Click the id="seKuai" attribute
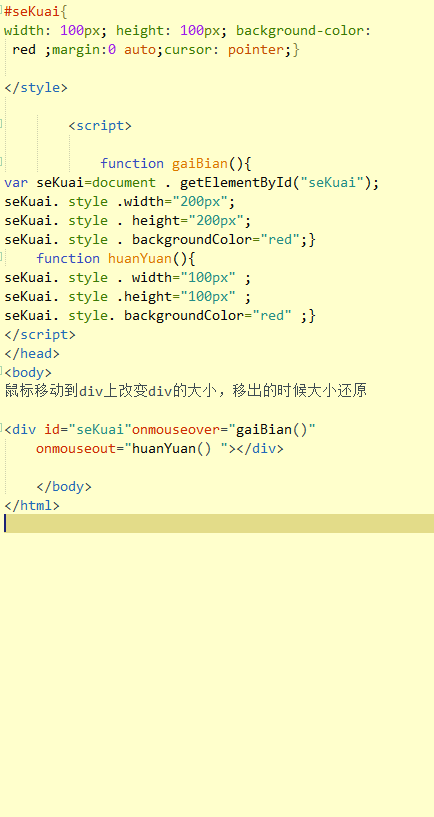Viewport: 434px width, 817px height. pos(88,429)
